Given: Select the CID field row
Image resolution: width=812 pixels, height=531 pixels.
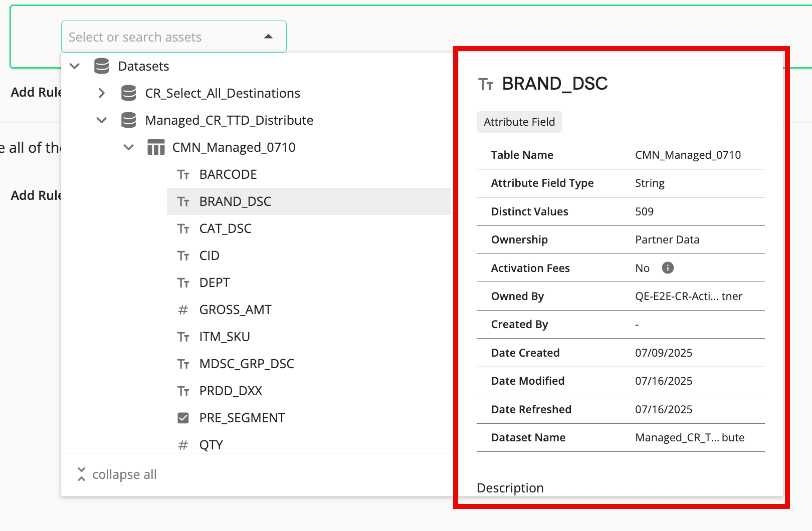Looking at the screenshot, I should point(309,255).
